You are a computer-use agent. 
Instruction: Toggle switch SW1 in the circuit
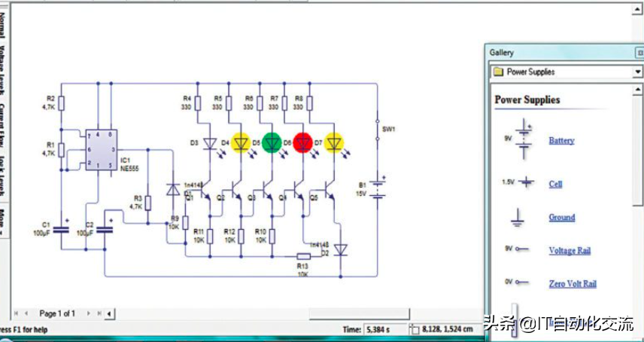(x=377, y=130)
